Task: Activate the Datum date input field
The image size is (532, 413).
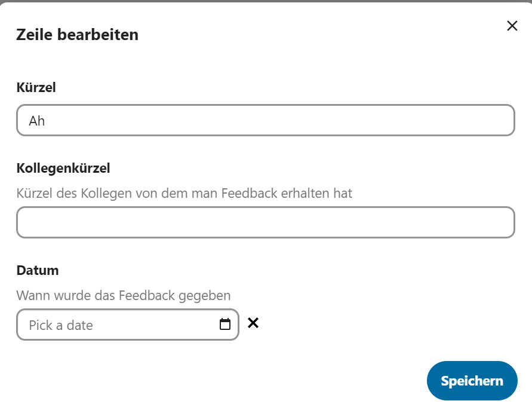Action: (107, 325)
